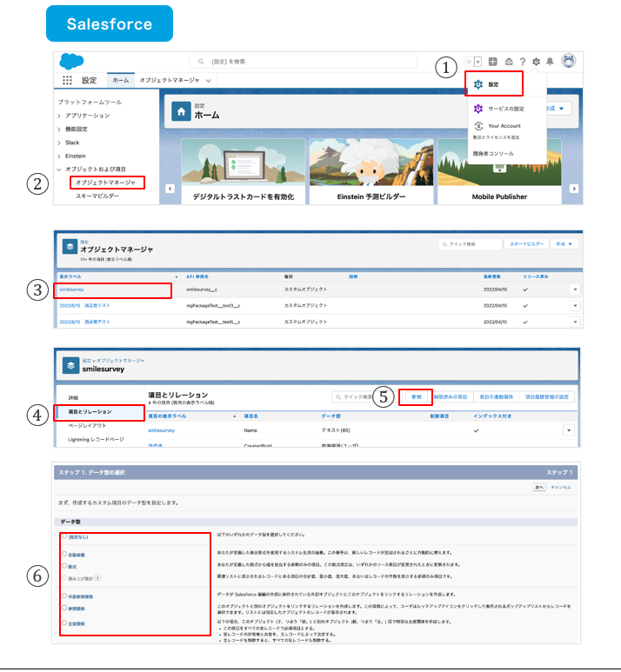621x672 pixels.
Task: Click 製品とライセンスを追加 text
Action: coord(496,137)
